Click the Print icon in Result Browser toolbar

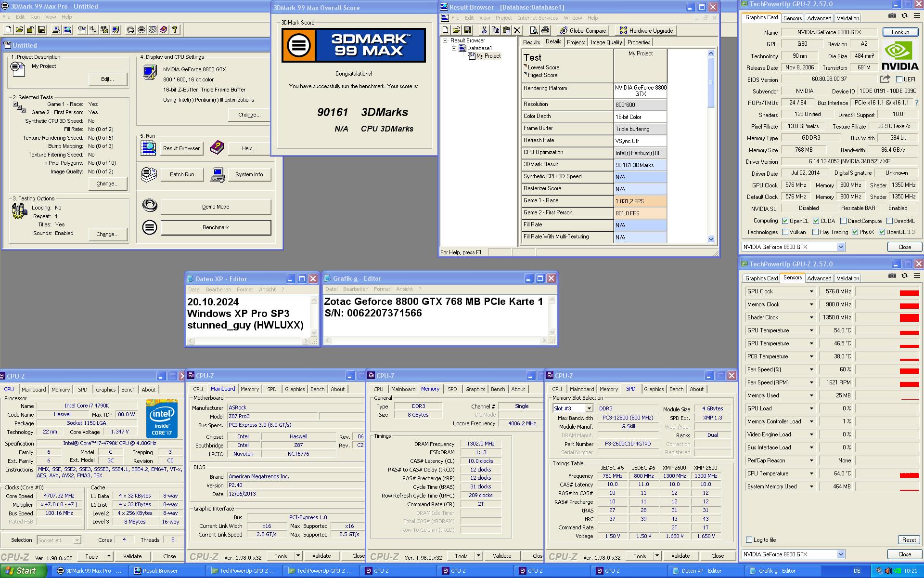pos(545,30)
